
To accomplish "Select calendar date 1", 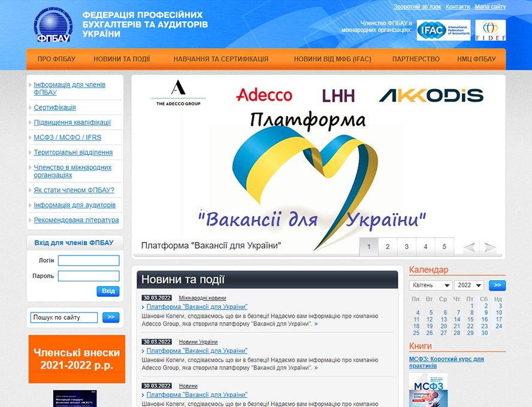I will [x=472, y=306].
